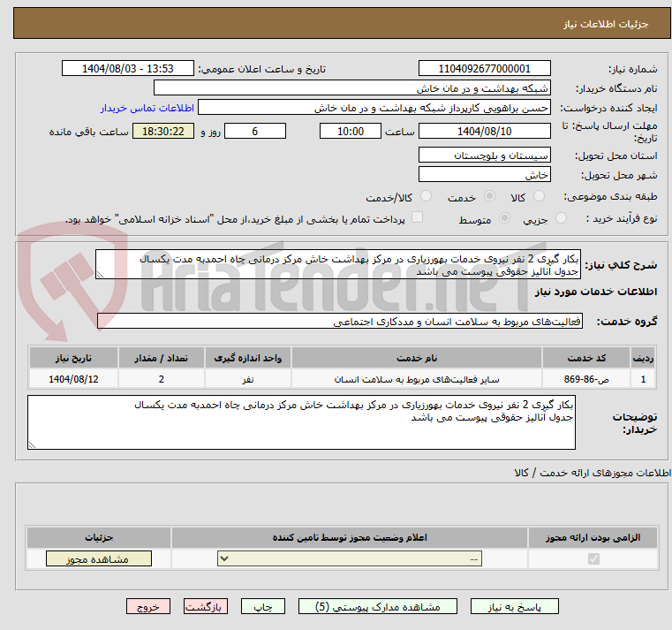The width and height of the screenshot is (672, 630).
Task: Click the اطلاعات خدمات مورد نیاز heading
Action: [x=596, y=292]
